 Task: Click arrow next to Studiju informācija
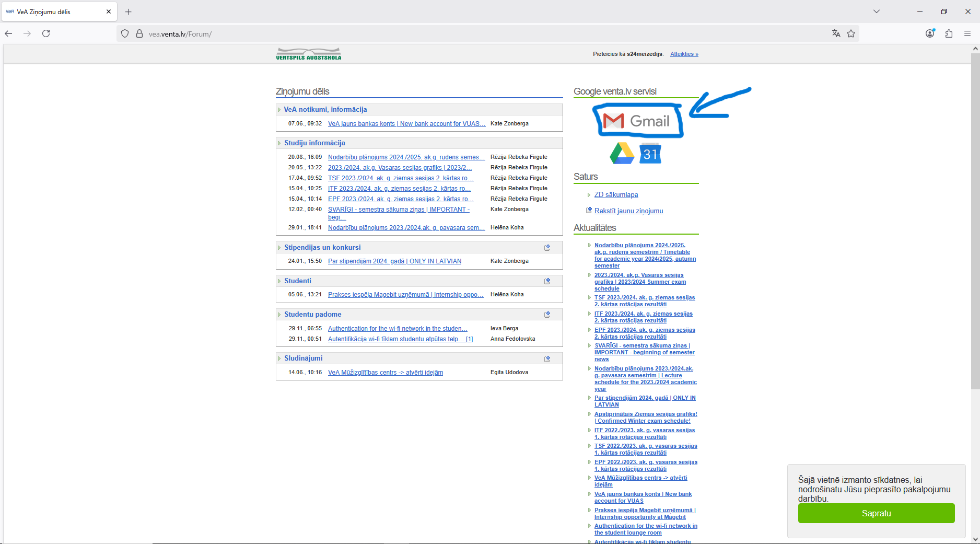pyautogui.click(x=279, y=143)
